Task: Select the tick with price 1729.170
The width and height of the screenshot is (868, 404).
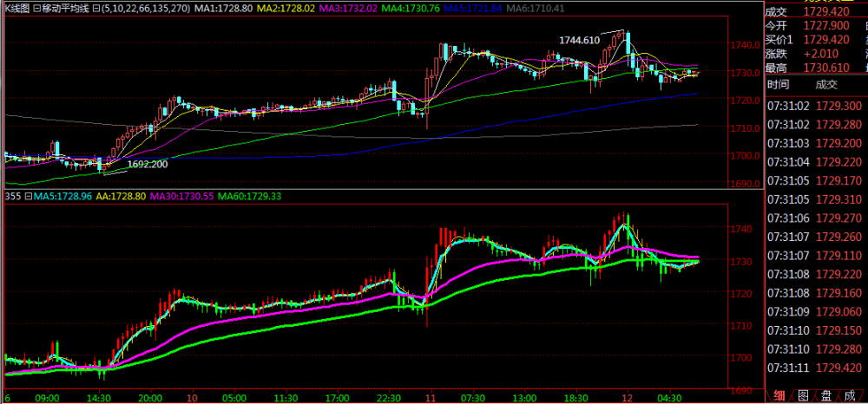Action: (816, 180)
